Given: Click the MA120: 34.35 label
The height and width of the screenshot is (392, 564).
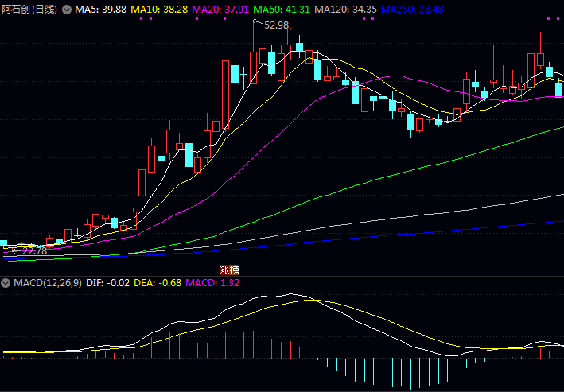Looking at the screenshot, I should click(346, 10).
